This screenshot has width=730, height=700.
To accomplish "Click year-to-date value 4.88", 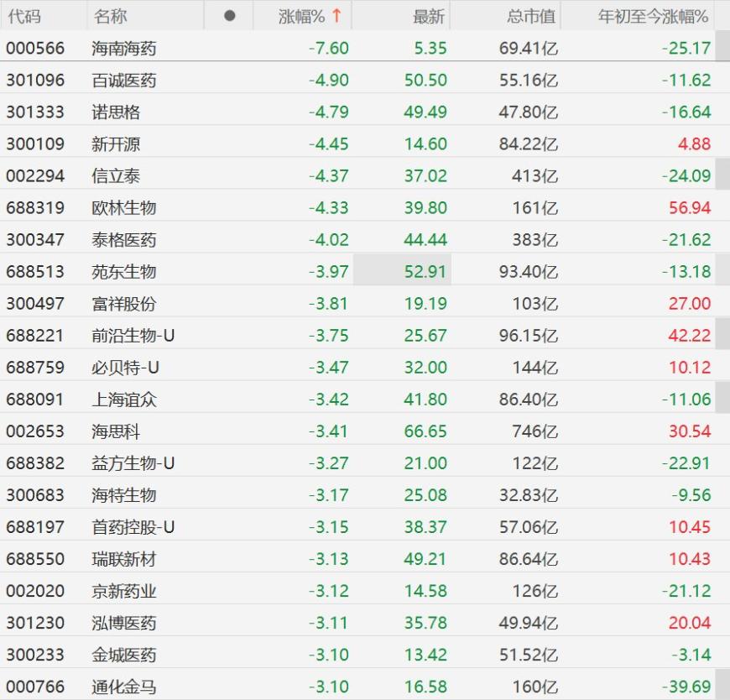I will pyautogui.click(x=694, y=144).
